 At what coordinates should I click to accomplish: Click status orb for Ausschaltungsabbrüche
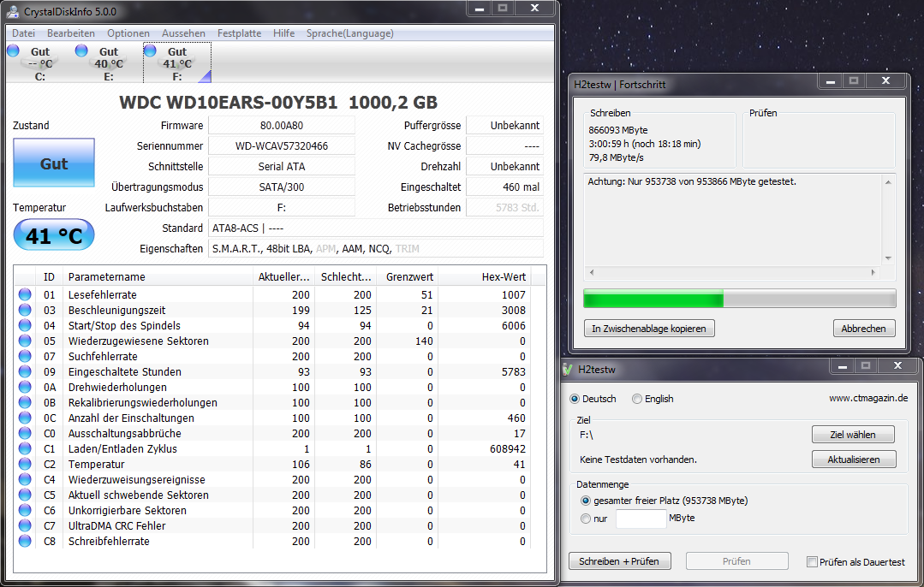coord(25,433)
